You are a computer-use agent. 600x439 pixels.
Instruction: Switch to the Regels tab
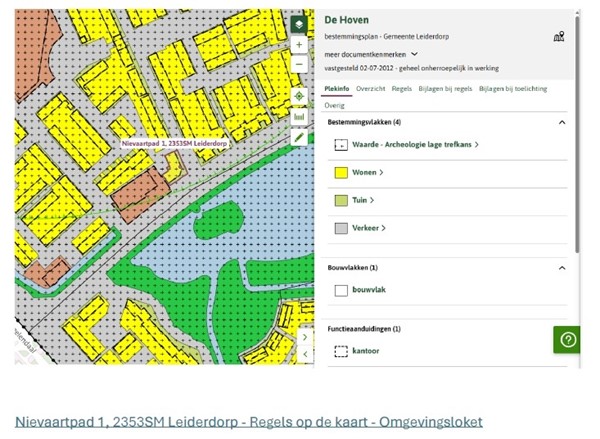402,89
